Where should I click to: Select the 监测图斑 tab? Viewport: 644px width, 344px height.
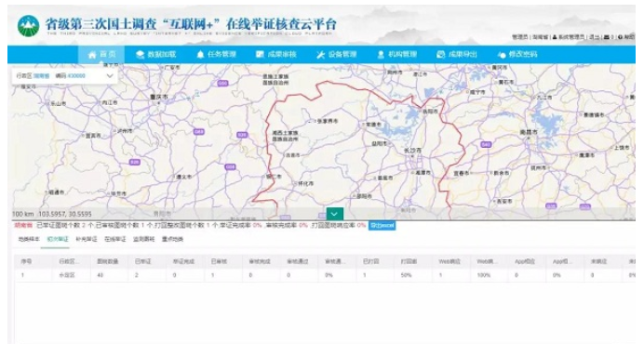(143, 239)
